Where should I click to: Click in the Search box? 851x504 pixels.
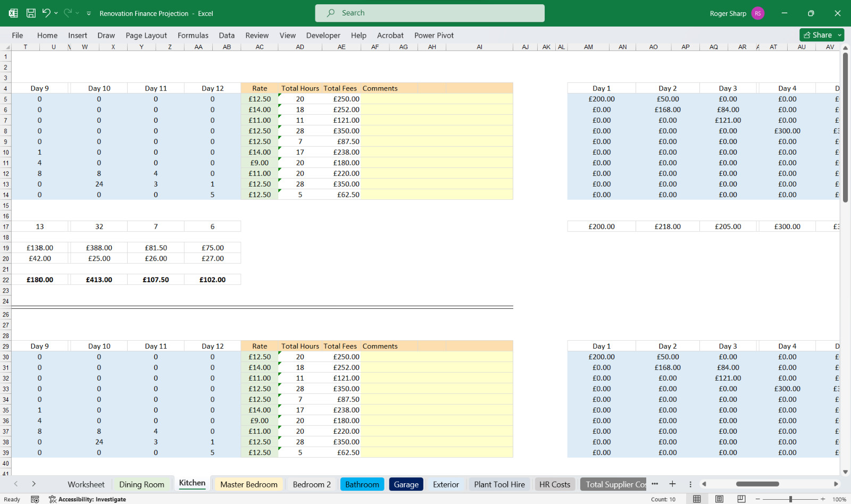430,13
